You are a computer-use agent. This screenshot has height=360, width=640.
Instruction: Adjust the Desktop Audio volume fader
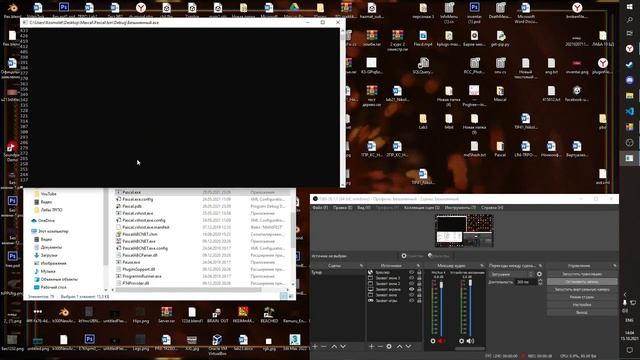(470, 282)
